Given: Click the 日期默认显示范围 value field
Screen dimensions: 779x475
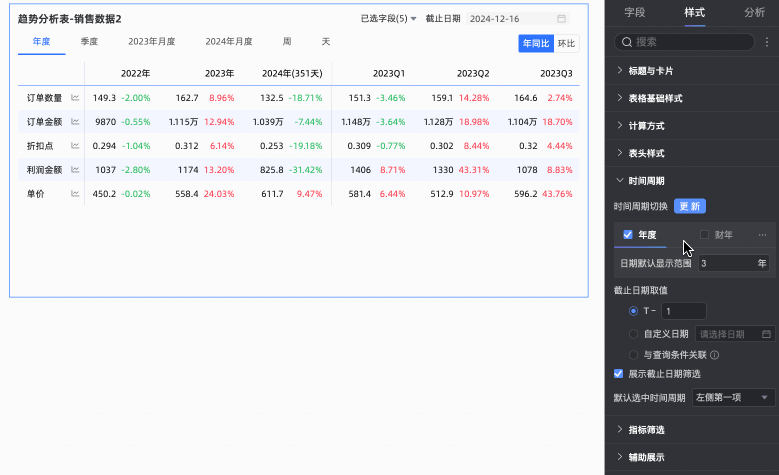Looking at the screenshot, I should [x=734, y=263].
